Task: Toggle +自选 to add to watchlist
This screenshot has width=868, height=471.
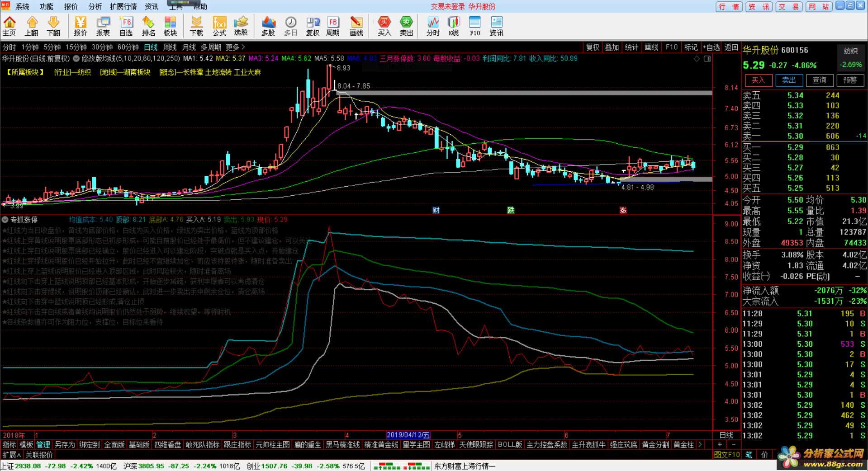Action: point(711,47)
